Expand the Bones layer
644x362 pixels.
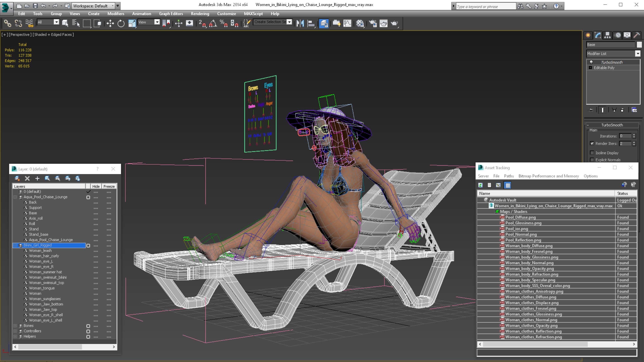pyautogui.click(x=15, y=326)
